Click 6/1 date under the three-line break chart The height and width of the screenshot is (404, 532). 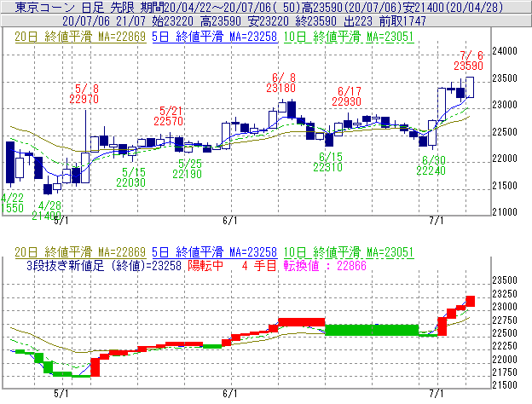click(x=230, y=394)
